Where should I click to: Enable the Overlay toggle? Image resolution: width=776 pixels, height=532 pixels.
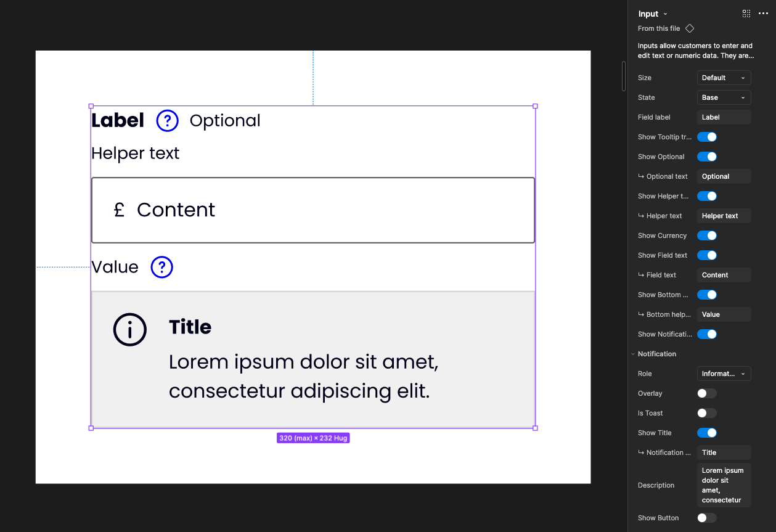(x=707, y=393)
